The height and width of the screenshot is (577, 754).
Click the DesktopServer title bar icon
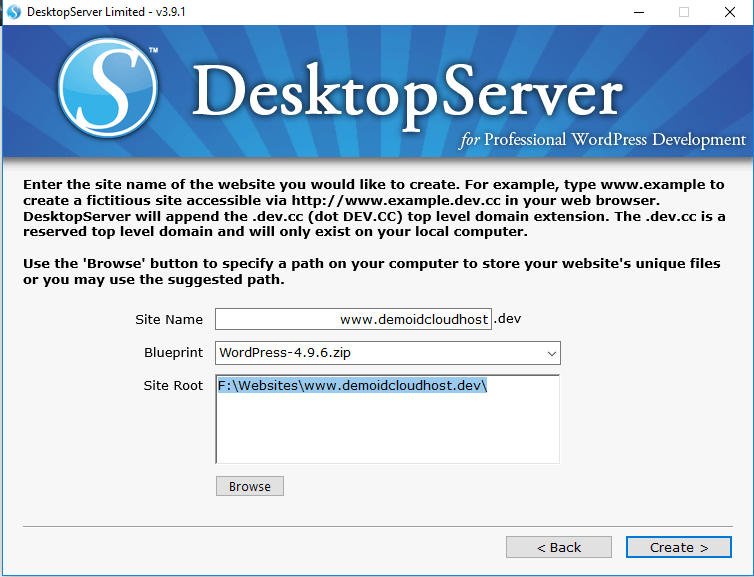coord(14,12)
